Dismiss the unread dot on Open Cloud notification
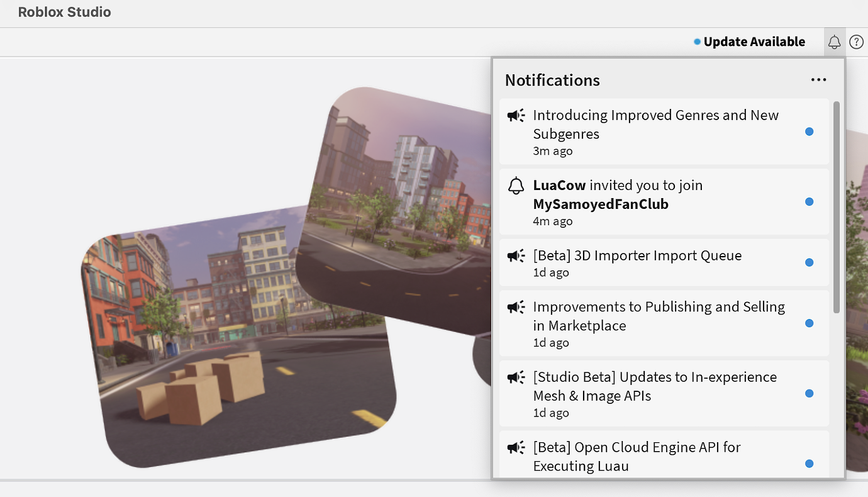Screen dimensions: 868x497 click(x=809, y=464)
